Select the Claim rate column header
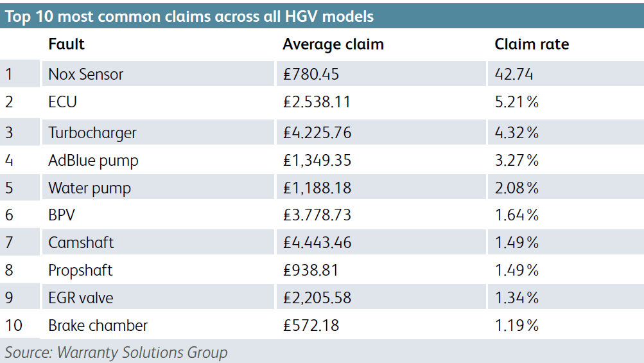This screenshot has width=644, height=363. pyautogui.click(x=532, y=44)
